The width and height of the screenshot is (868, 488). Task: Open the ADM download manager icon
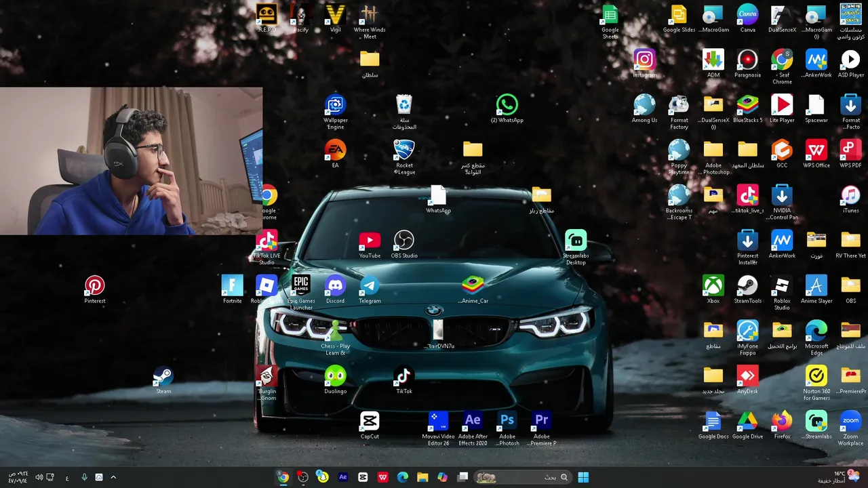click(x=713, y=63)
